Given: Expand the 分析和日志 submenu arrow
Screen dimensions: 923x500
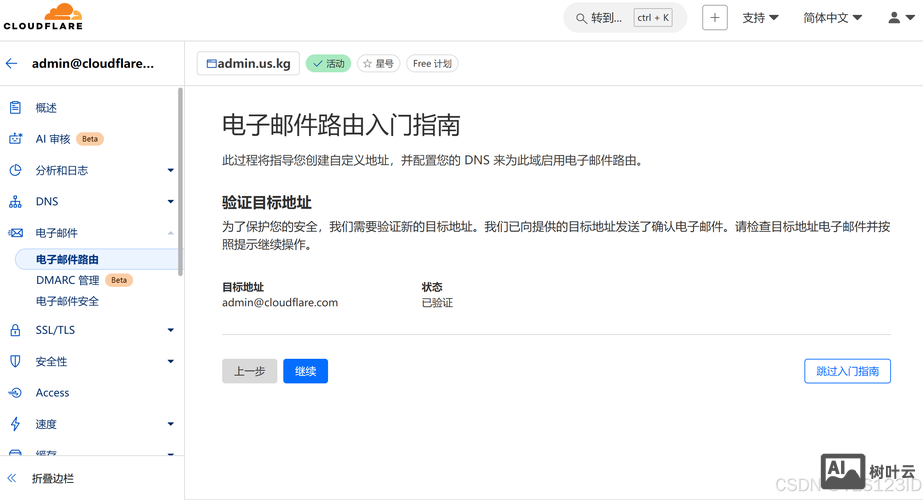Looking at the screenshot, I should tap(171, 170).
